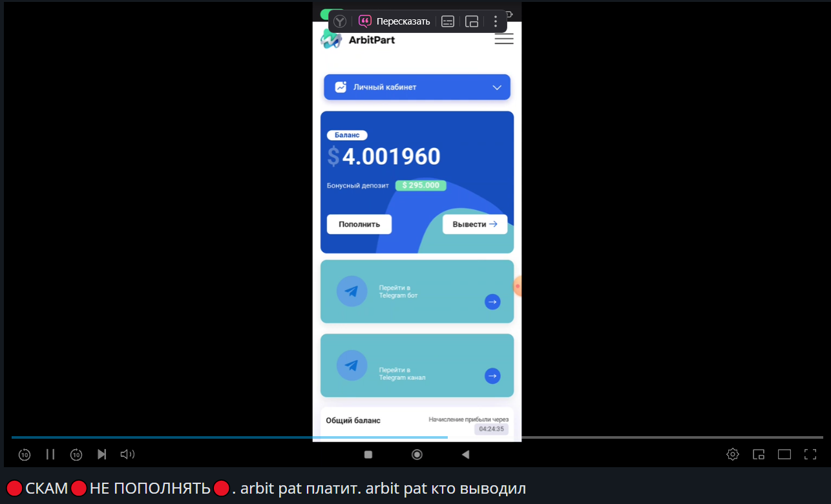Viewport: 831px width, 504px height.
Task: Enter fullscreen video mode
Action: click(x=810, y=454)
